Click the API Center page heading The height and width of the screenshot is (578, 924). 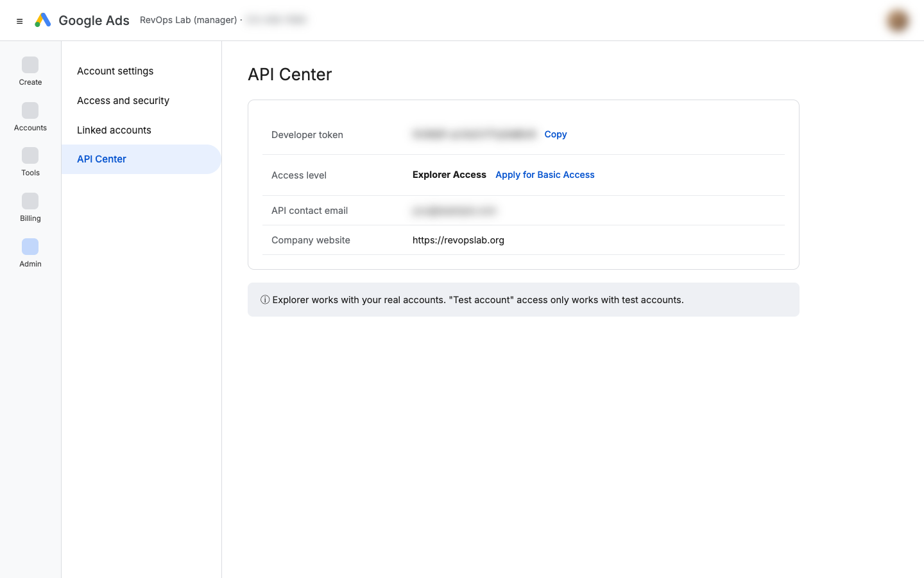click(x=290, y=74)
